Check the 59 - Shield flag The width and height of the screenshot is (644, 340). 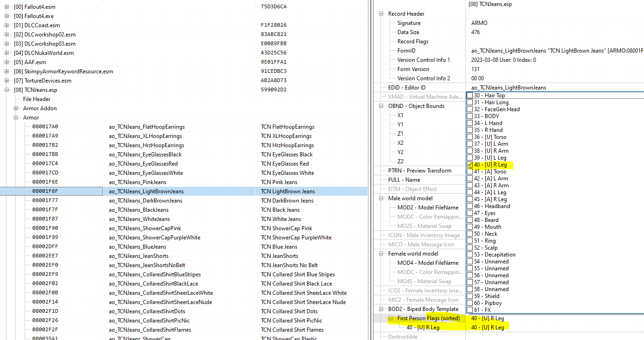(x=470, y=296)
